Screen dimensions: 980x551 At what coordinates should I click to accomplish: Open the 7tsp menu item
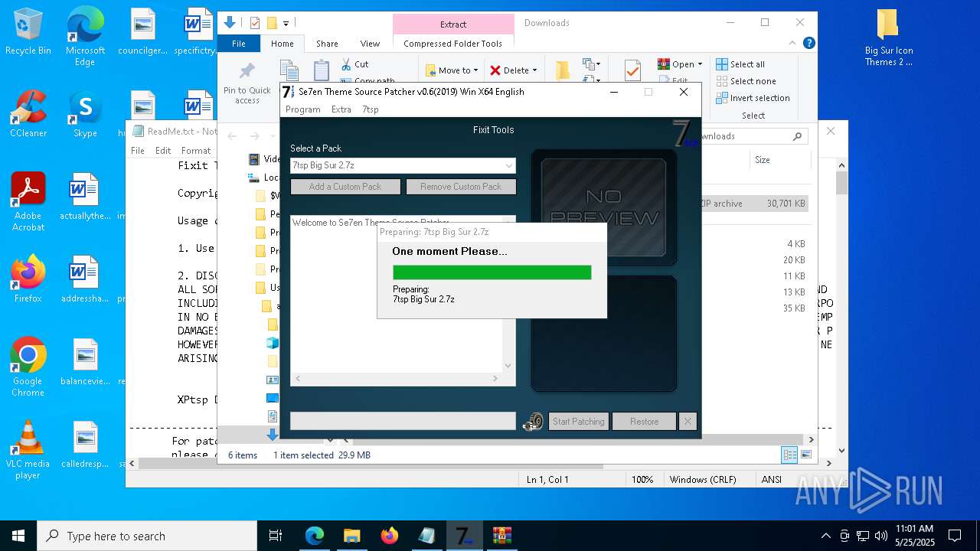tap(371, 109)
